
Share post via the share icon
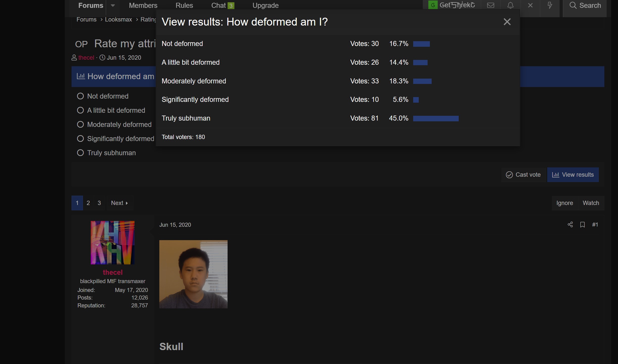point(570,224)
